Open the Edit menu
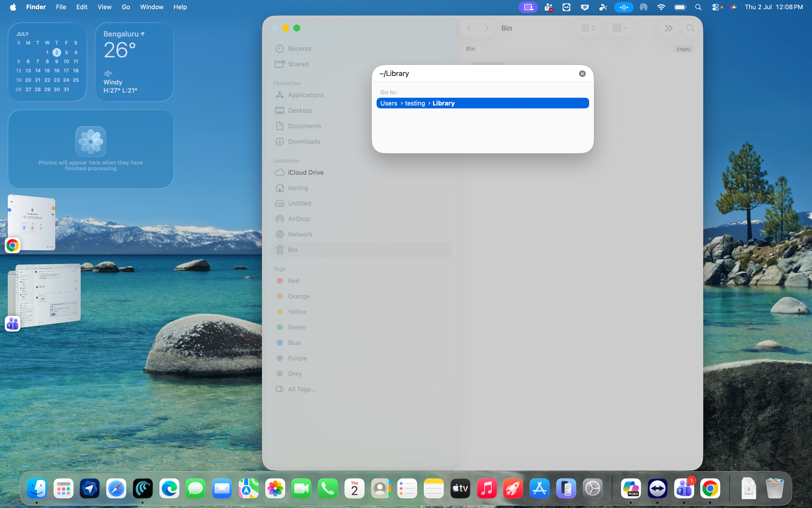Image resolution: width=812 pixels, height=508 pixels. coord(81,7)
